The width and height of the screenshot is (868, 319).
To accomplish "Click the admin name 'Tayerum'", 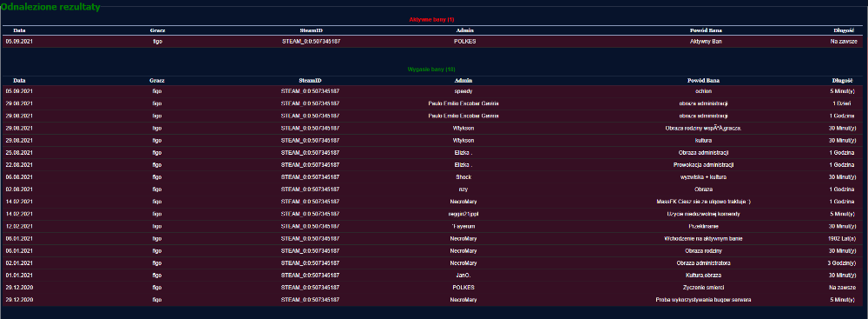I will pyautogui.click(x=463, y=226).
